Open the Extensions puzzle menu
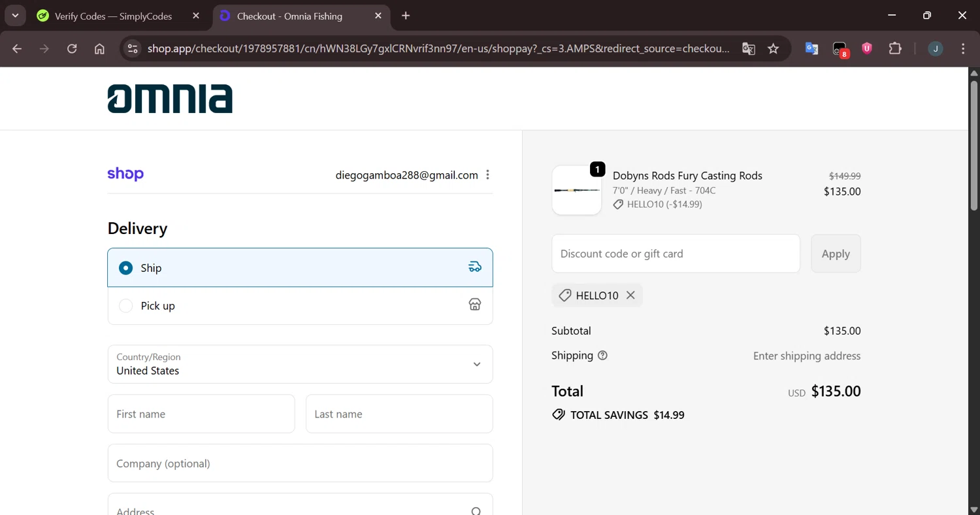 [895, 48]
